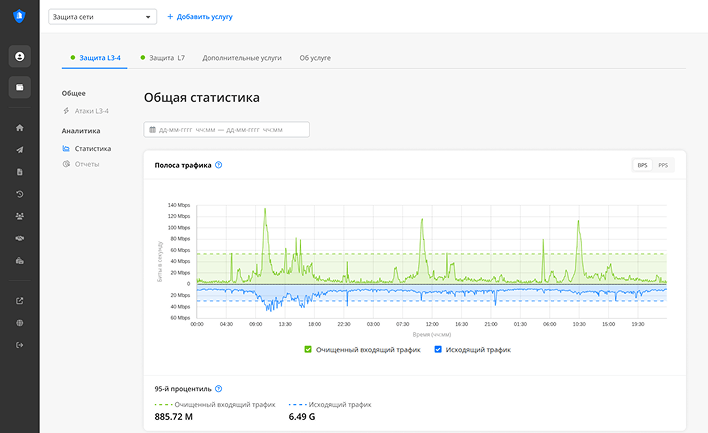Click the user profile icon in sidebar
Viewport: 708px width, 433px height.
tap(20, 56)
